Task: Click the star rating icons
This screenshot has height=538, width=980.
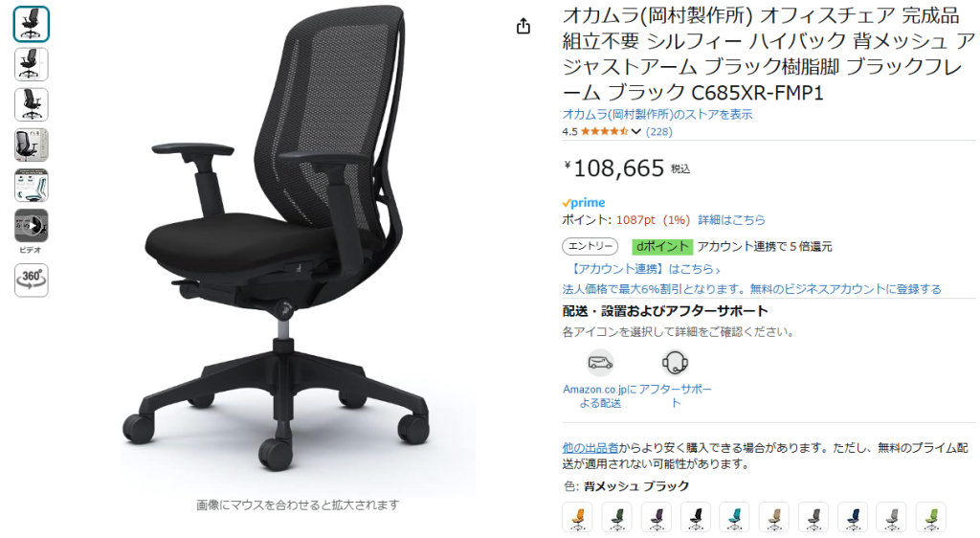Action: [605, 132]
